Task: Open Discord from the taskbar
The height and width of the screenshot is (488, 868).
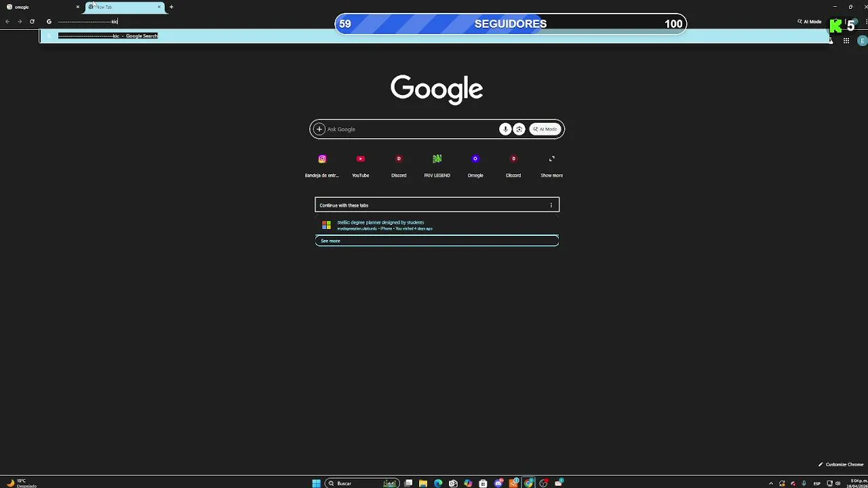Action: [x=498, y=483]
